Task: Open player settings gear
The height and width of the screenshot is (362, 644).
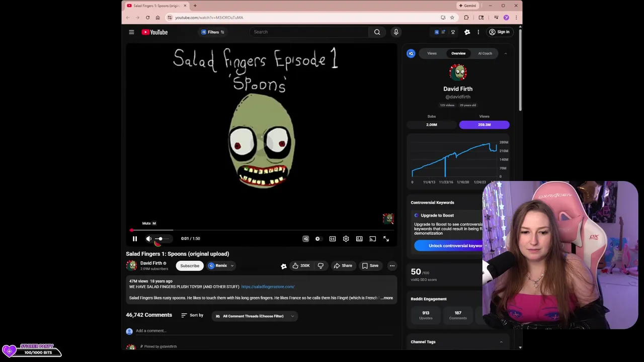Action: click(x=346, y=239)
